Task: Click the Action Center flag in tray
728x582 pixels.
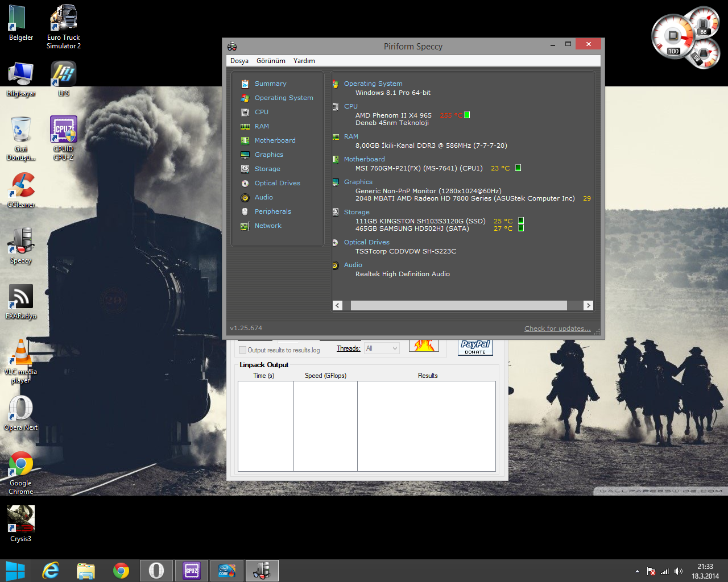Action: 651,571
